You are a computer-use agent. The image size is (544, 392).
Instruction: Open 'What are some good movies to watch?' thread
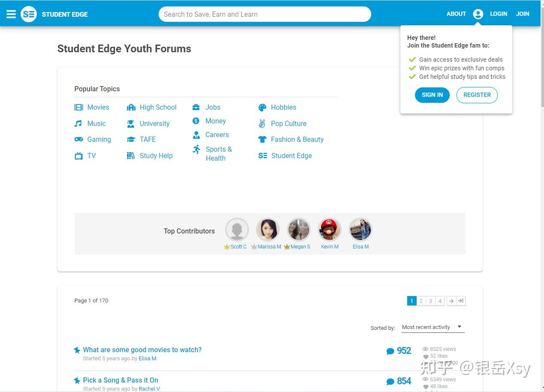point(142,350)
